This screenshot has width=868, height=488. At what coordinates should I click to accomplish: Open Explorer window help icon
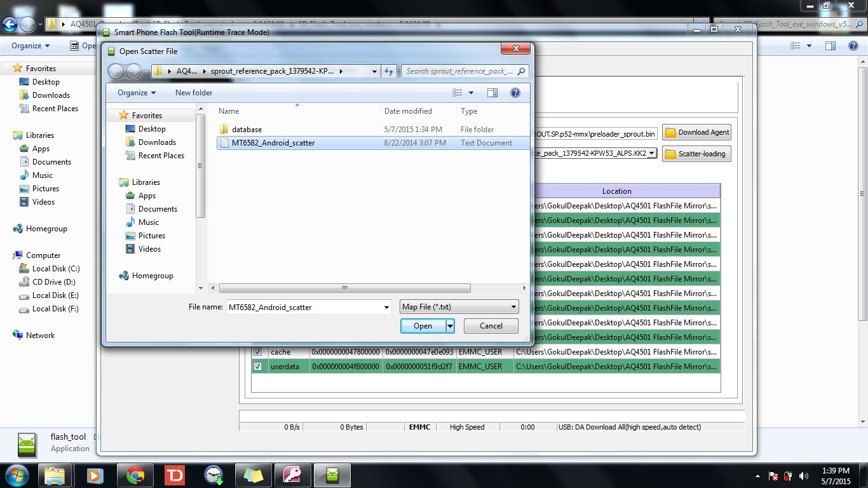(853, 46)
